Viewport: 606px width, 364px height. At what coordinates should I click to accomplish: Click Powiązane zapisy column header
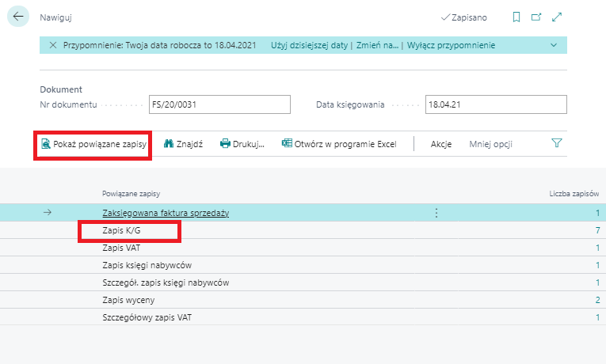pos(131,194)
